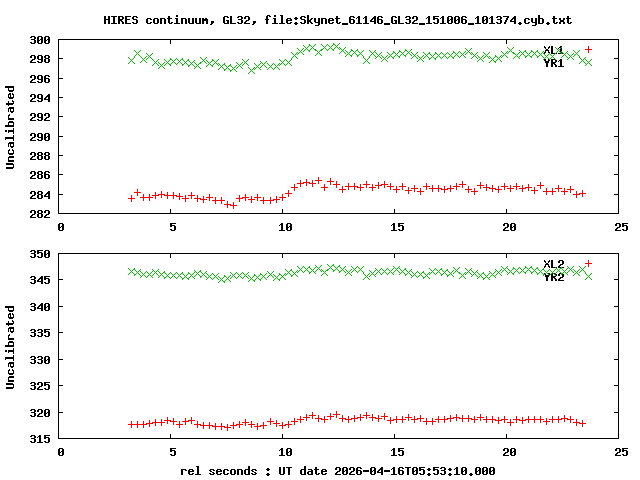Click the green cross marker beside YR1
This screenshot has height=480, width=640.
pyautogui.click(x=588, y=62)
